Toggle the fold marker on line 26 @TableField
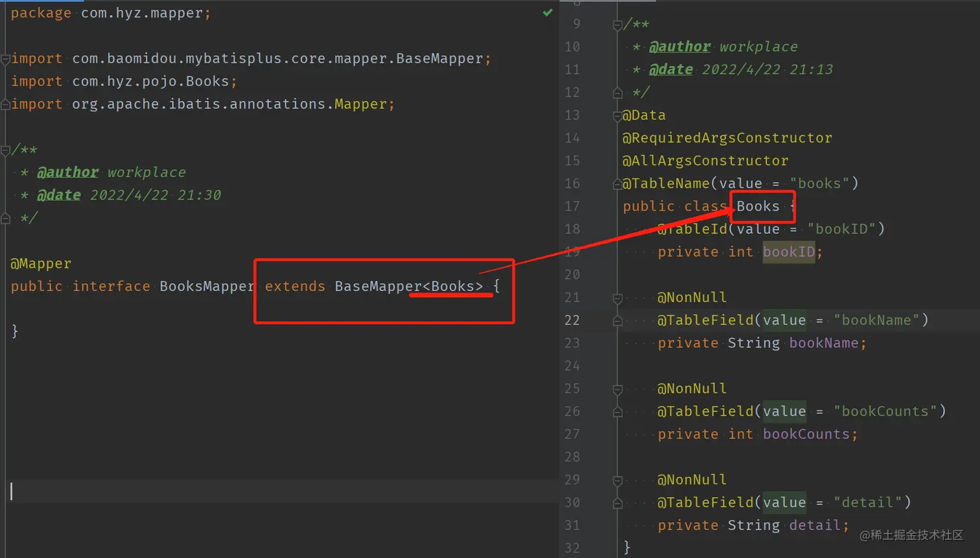The height and width of the screenshot is (558, 980). (x=618, y=412)
